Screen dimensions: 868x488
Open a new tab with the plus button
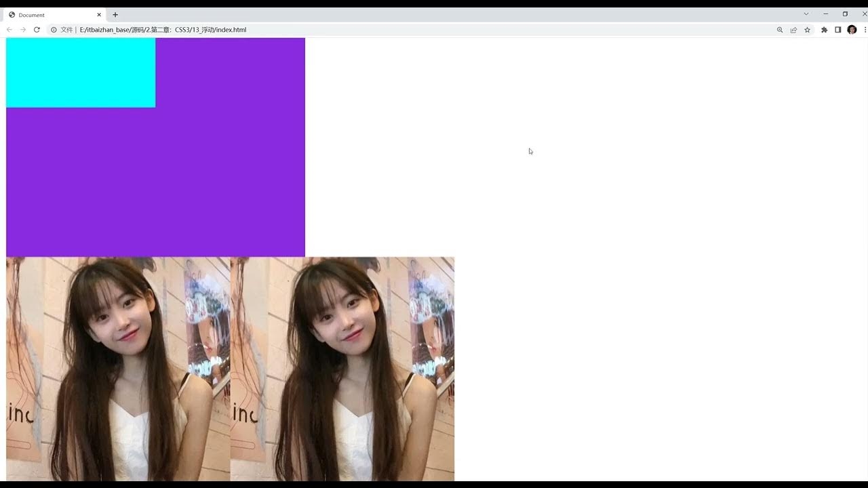(115, 14)
